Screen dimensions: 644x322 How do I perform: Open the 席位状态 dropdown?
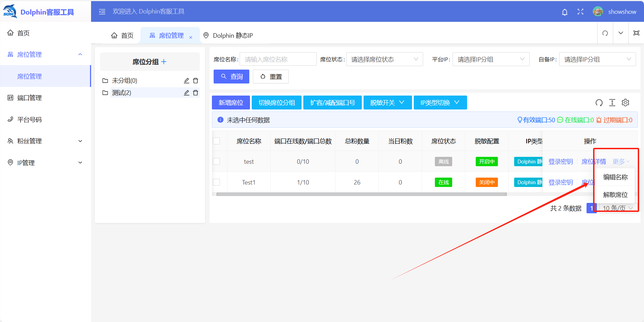pos(384,59)
